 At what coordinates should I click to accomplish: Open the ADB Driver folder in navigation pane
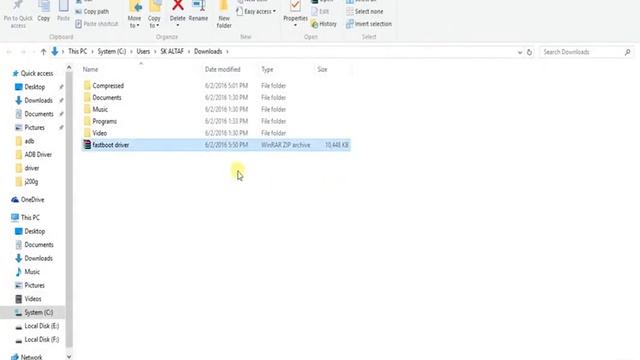(x=38, y=154)
